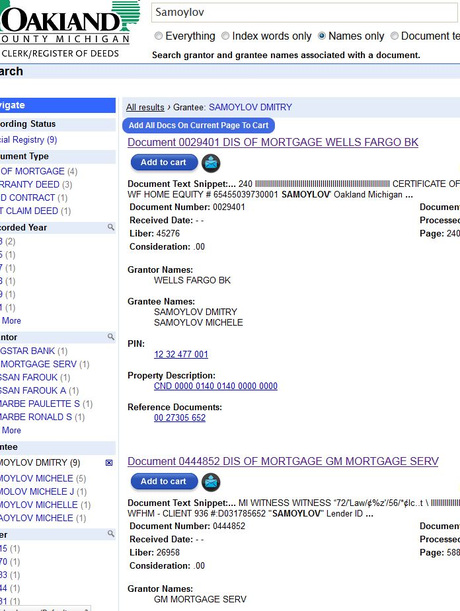The width and height of the screenshot is (460, 611).
Task: Select grantor name GM MORTGAGE SERV in details
Action: pyautogui.click(x=200, y=599)
